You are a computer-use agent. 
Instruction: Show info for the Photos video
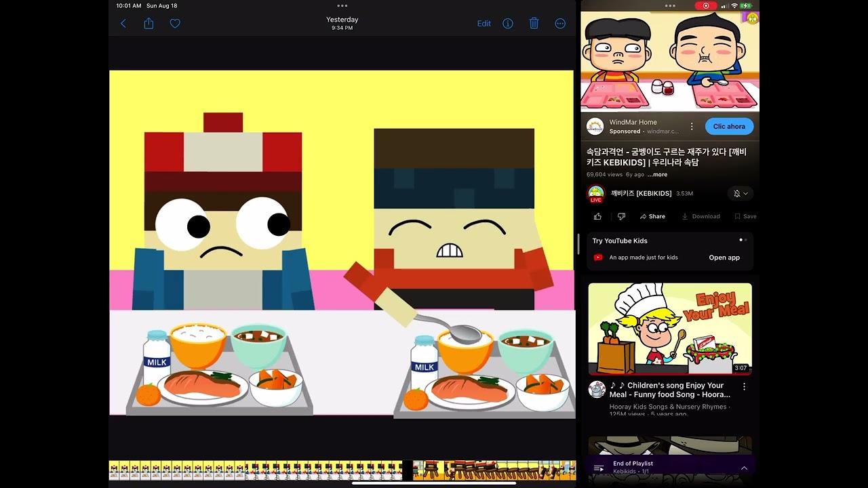(x=508, y=24)
